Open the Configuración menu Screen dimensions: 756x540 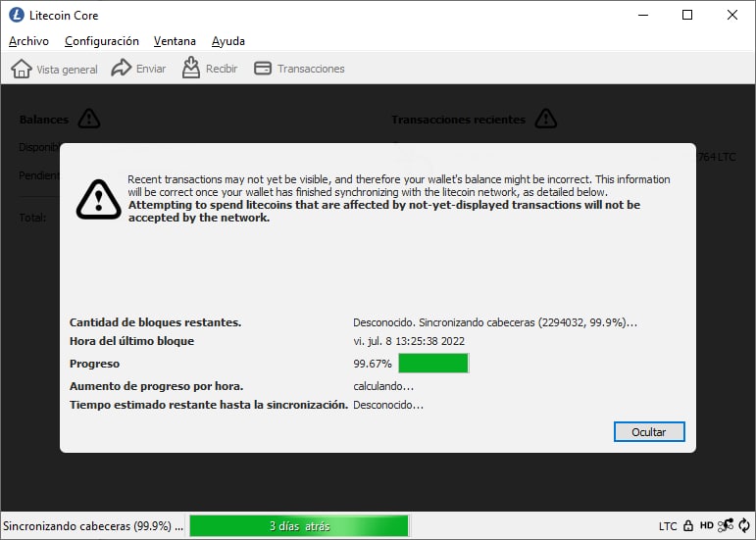click(102, 41)
